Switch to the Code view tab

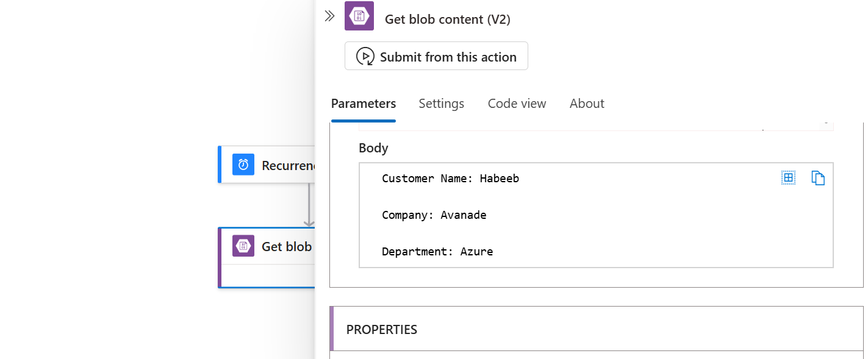pos(517,104)
